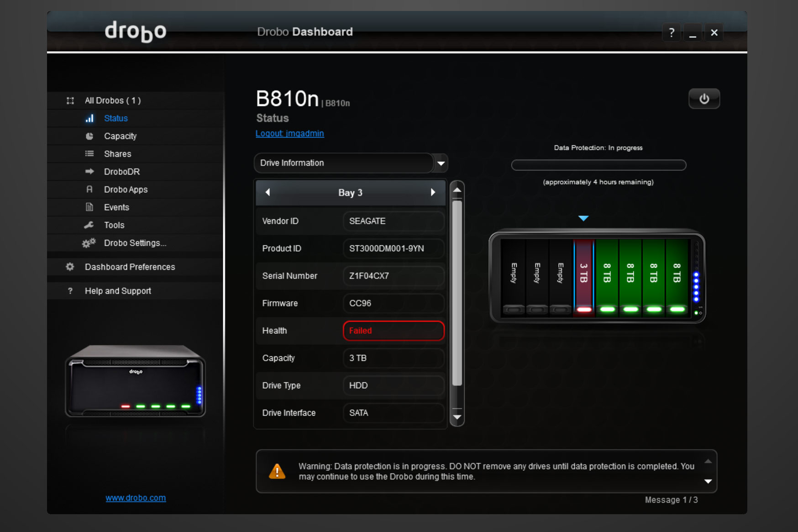This screenshot has width=798, height=532.
Task: Go to the previous bay with left arrow
Action: pyautogui.click(x=268, y=192)
